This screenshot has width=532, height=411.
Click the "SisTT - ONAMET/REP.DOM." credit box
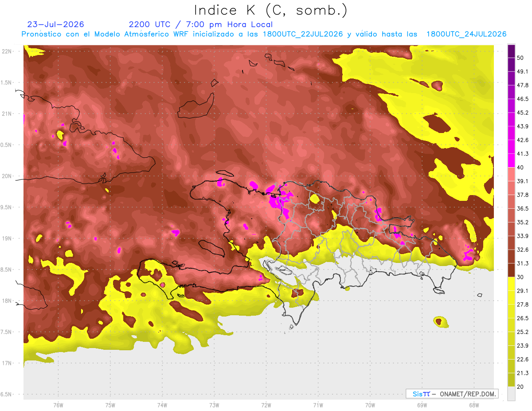452,394
